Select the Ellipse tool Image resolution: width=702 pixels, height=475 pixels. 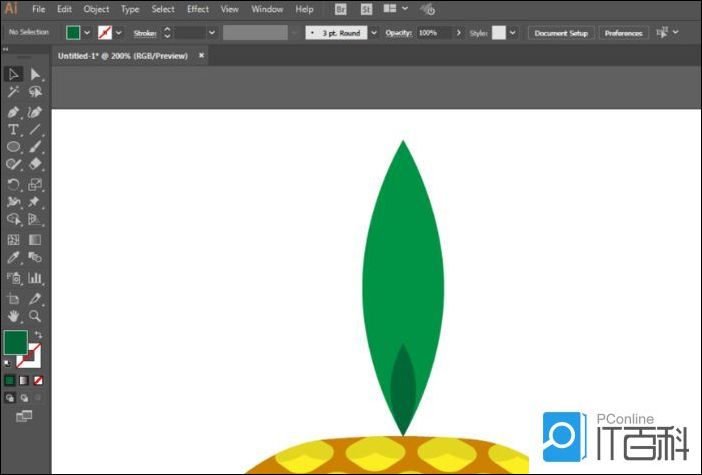click(x=13, y=147)
